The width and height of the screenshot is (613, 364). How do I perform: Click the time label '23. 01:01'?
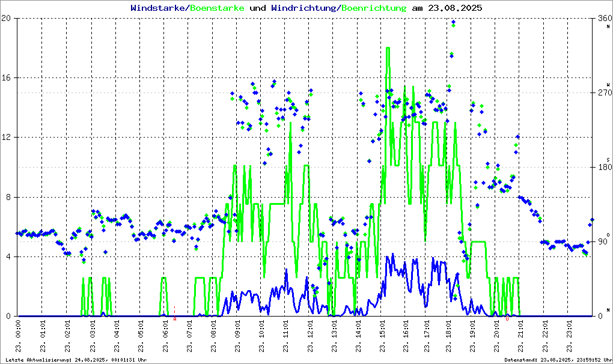coord(43,336)
